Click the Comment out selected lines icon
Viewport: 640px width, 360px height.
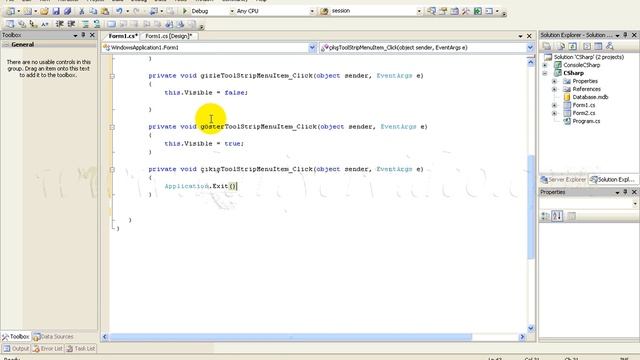pos(85,24)
